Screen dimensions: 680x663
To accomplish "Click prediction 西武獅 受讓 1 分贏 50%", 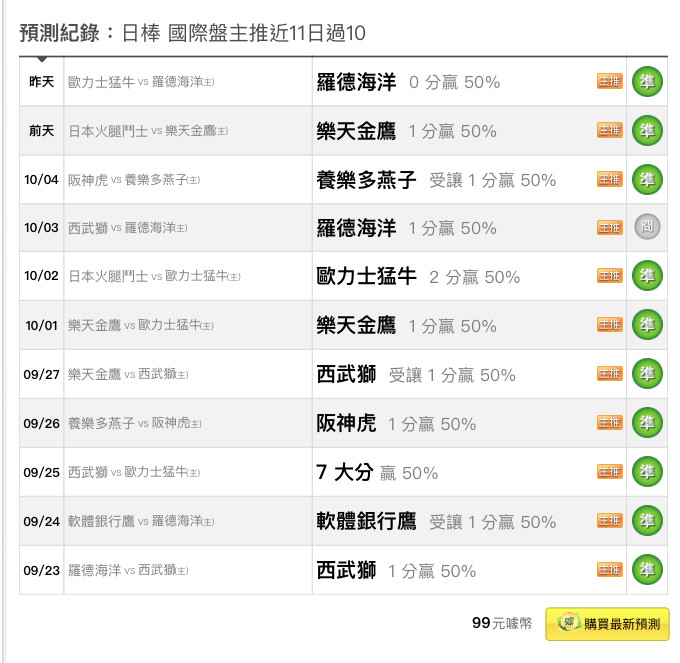I will pos(416,375).
